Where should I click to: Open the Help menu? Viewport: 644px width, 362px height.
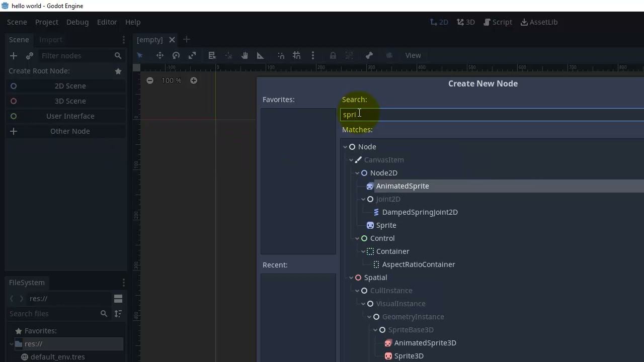point(133,22)
